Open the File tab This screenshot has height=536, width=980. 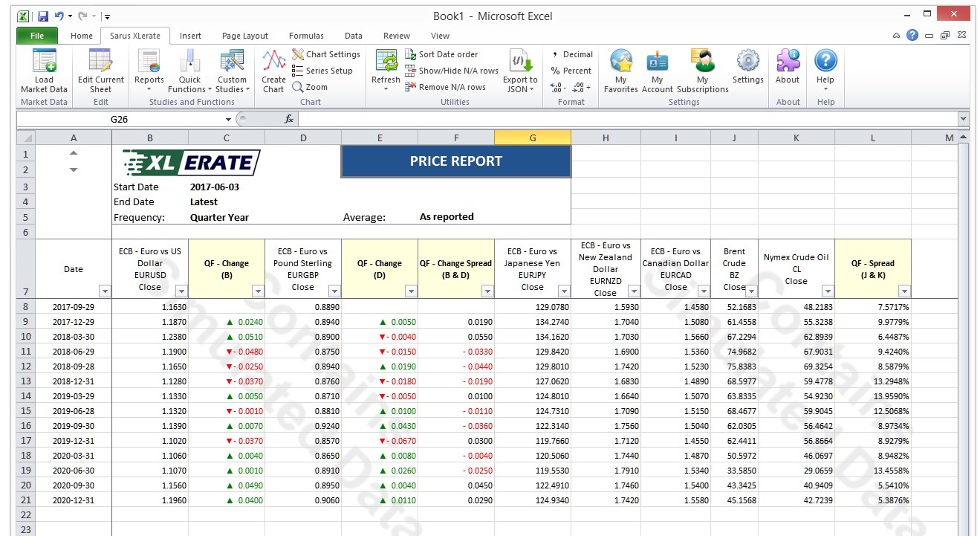point(36,36)
